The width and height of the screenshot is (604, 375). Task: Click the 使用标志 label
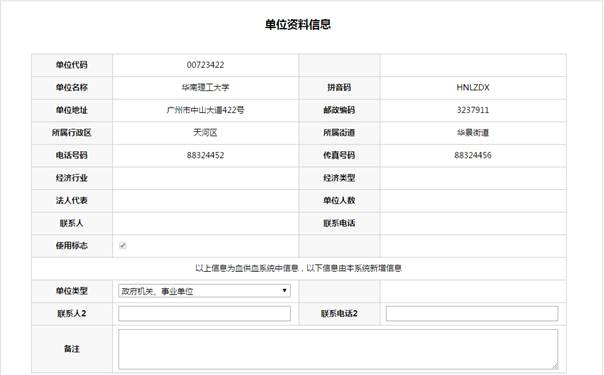tap(72, 246)
